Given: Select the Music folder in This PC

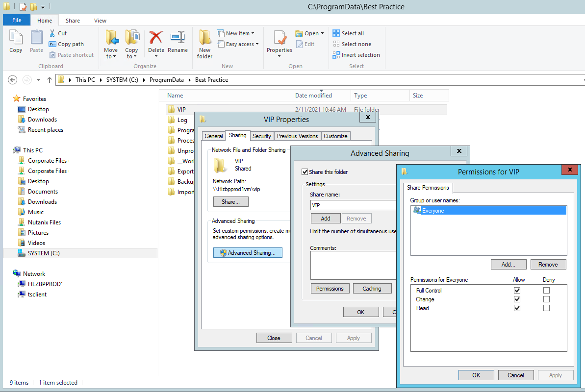Looking at the screenshot, I should [35, 212].
